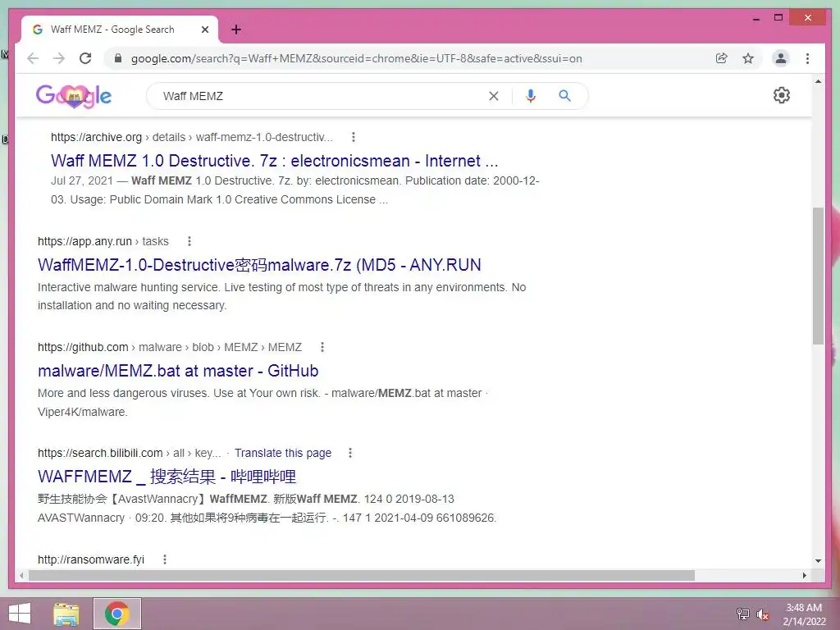The height and width of the screenshot is (630, 840).
Task: Open File Explorer from the taskbar
Action: pyautogui.click(x=66, y=614)
